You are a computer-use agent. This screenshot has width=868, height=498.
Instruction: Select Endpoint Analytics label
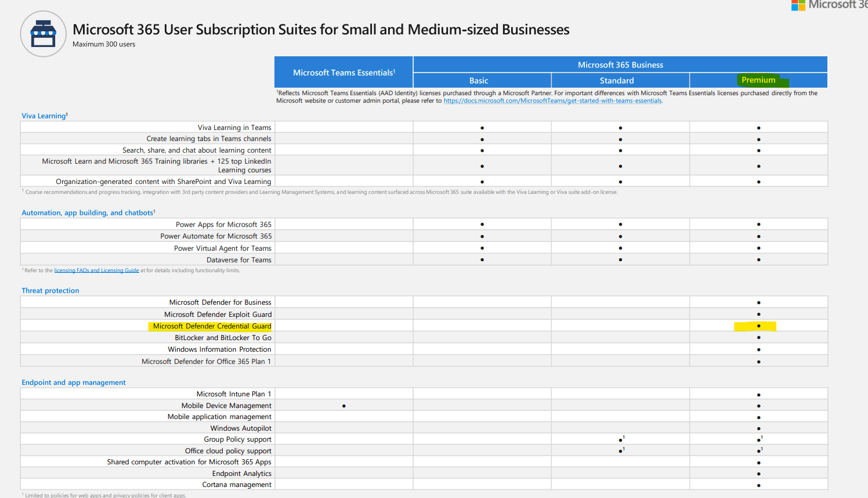[242, 474]
